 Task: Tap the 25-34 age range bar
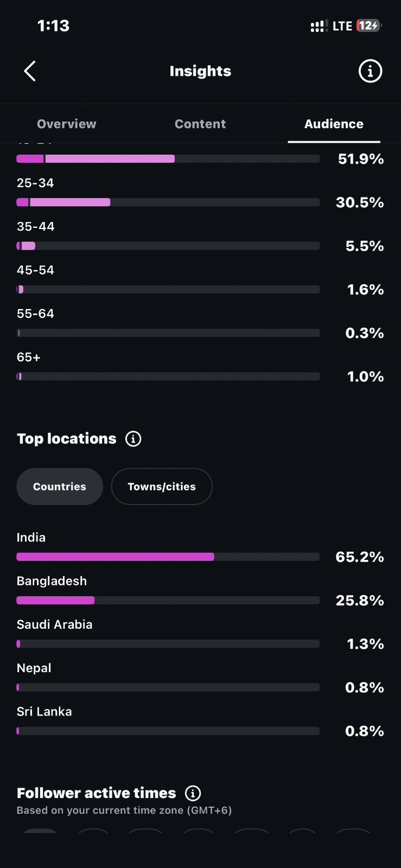(x=168, y=202)
